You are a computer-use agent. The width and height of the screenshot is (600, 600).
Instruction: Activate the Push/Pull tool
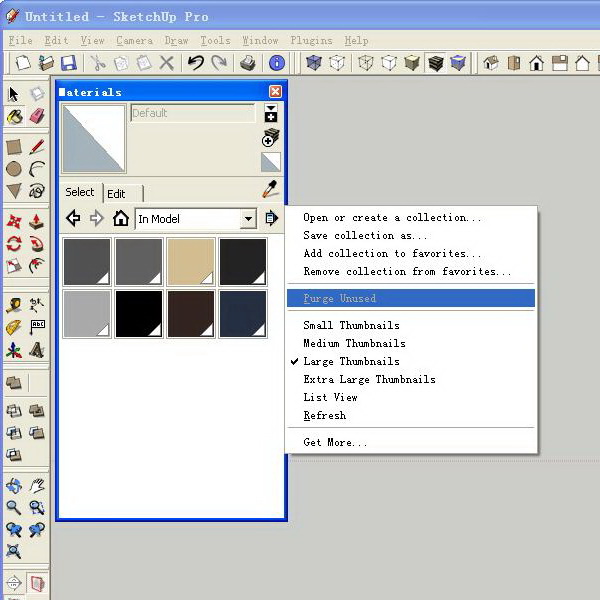(x=37, y=222)
